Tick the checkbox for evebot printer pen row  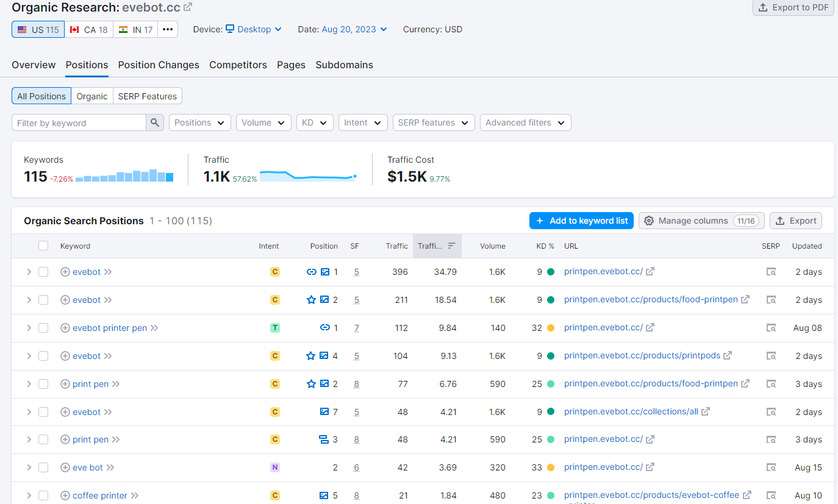coord(43,328)
